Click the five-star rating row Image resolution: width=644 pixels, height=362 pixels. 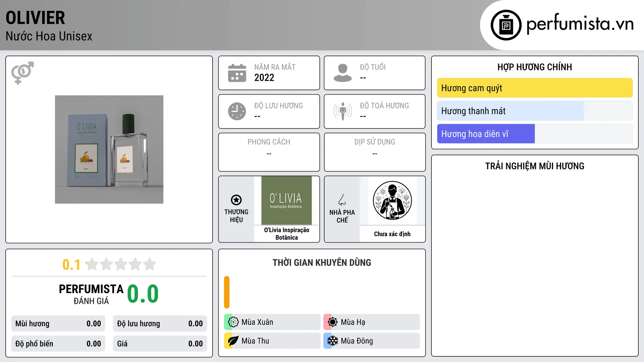[x=121, y=264]
